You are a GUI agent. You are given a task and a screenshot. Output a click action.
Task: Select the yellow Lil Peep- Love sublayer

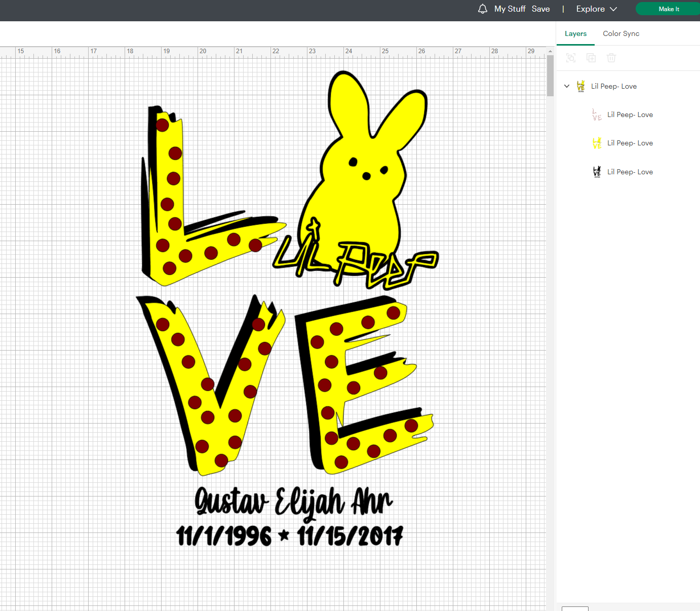[630, 143]
